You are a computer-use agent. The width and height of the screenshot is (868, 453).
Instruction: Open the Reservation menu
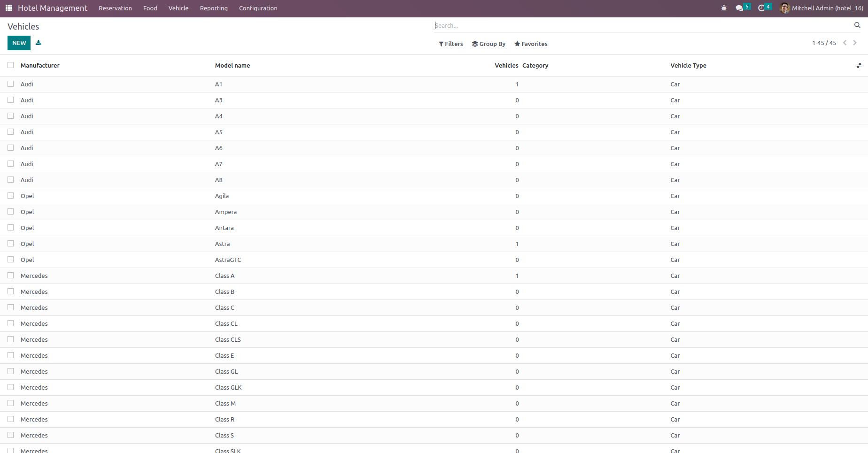click(115, 8)
